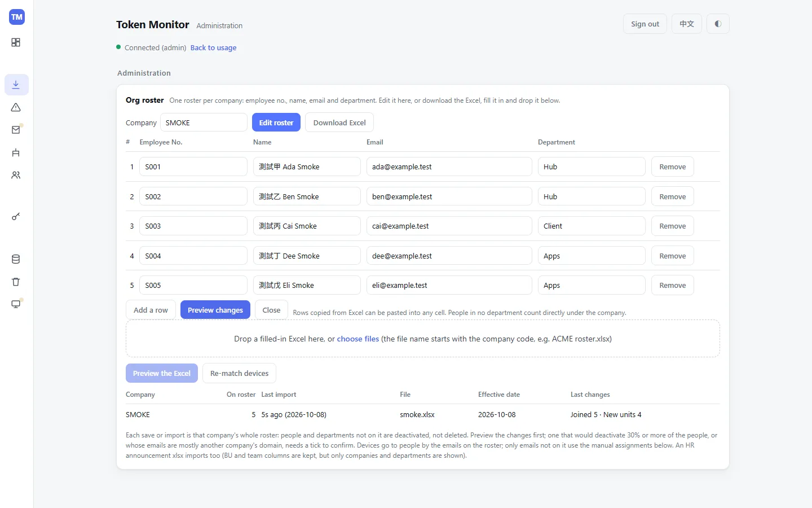Select the download/import icon in sidebar
The image size is (812, 508).
[16, 85]
